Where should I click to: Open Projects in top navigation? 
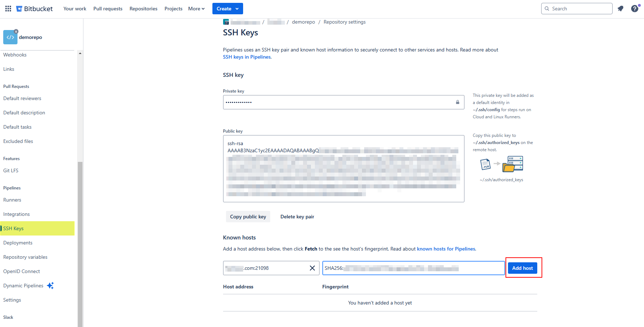coord(173,9)
